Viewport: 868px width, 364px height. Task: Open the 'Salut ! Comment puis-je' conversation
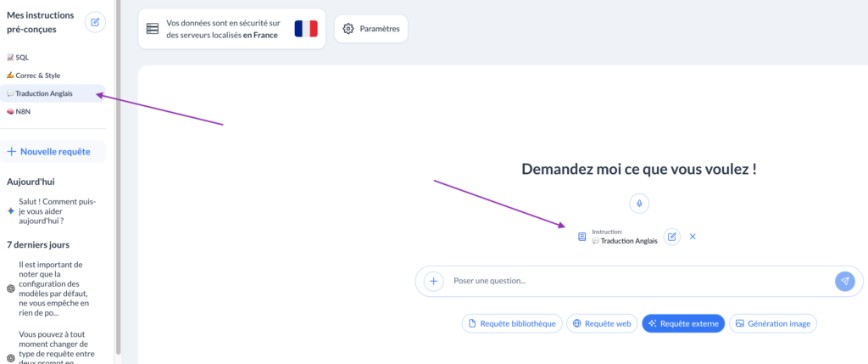[56, 211]
